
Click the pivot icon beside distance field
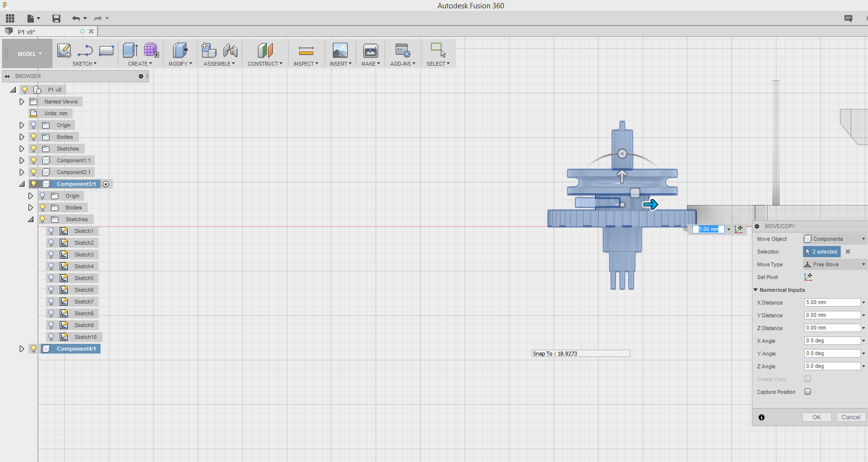tap(739, 229)
